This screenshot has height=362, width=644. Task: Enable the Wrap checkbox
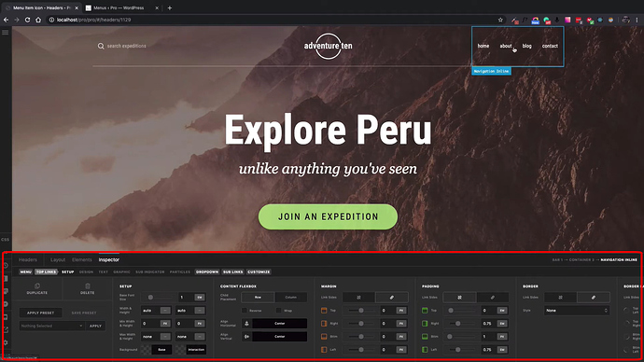click(278, 311)
